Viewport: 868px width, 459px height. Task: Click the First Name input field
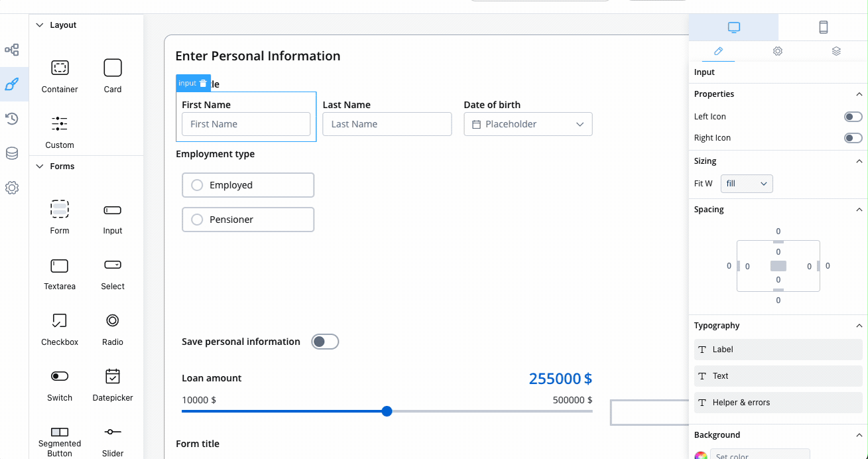pyautogui.click(x=246, y=124)
